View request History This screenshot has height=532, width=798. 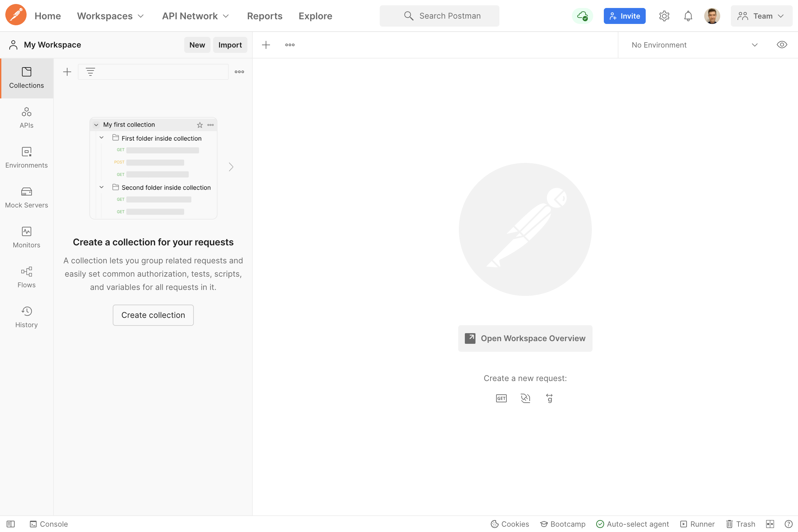[26, 317]
